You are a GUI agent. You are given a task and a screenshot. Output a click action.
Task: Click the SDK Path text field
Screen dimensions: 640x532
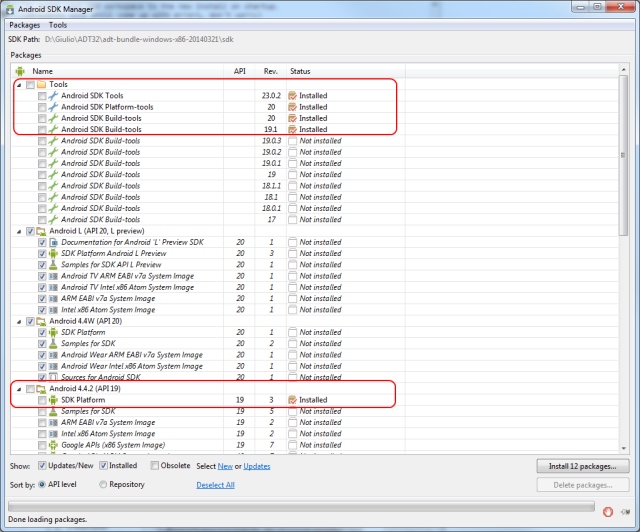[x=139, y=40]
